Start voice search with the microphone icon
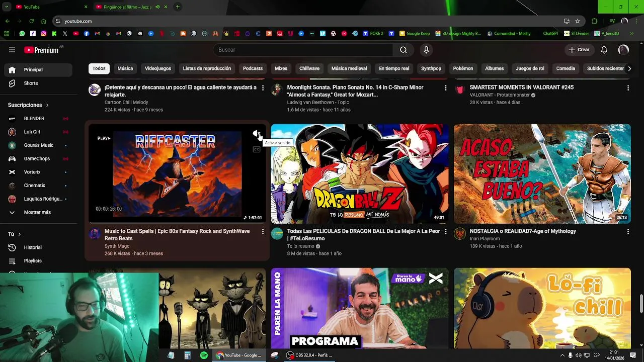644x362 pixels. [x=426, y=50]
